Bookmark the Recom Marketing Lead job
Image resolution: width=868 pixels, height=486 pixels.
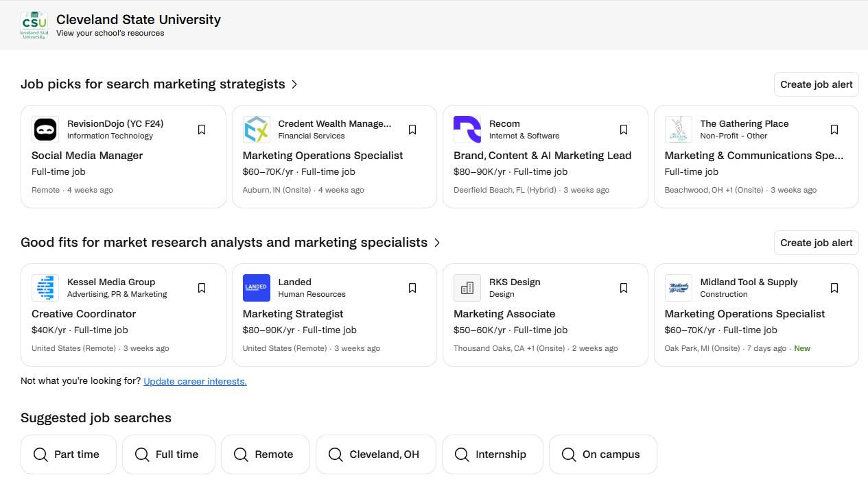(624, 130)
